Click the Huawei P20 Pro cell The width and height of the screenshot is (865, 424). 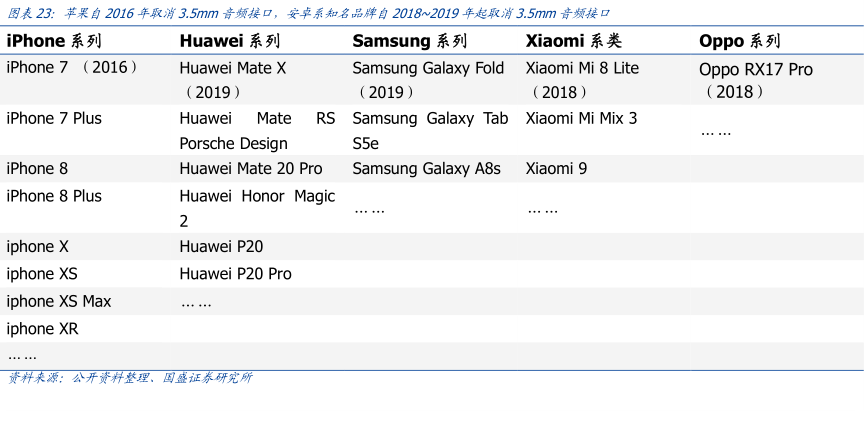pyautogui.click(x=235, y=274)
